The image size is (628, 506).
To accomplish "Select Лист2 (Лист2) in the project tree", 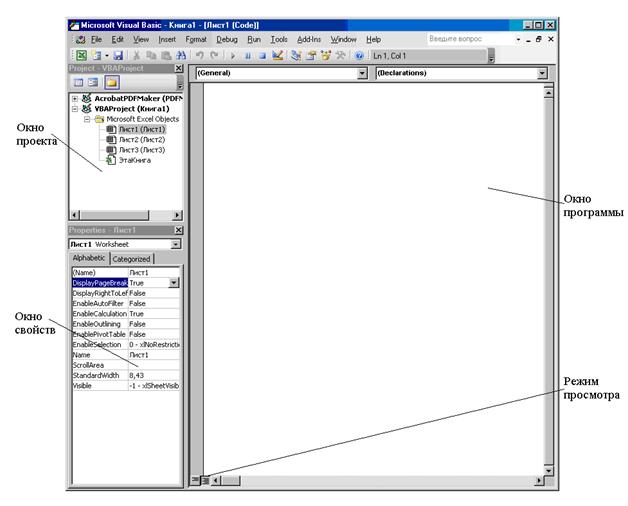I will [142, 139].
